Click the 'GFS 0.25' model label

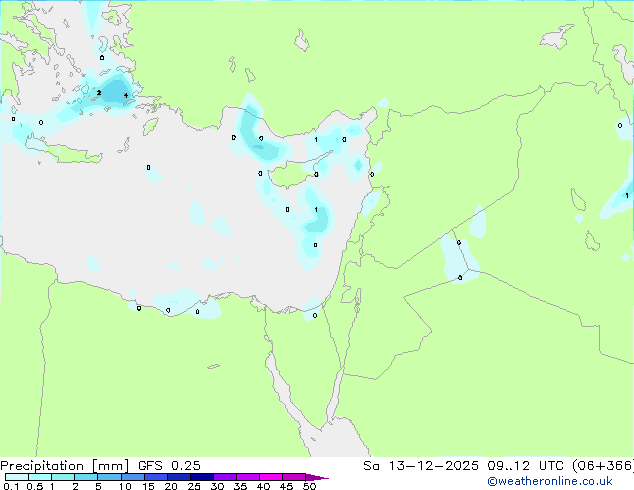169,466
